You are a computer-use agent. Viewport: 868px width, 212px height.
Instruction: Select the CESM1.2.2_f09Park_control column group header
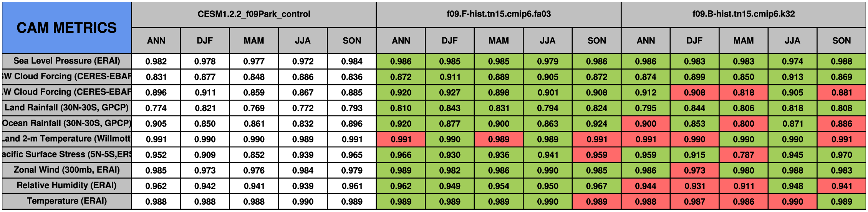[253, 14]
